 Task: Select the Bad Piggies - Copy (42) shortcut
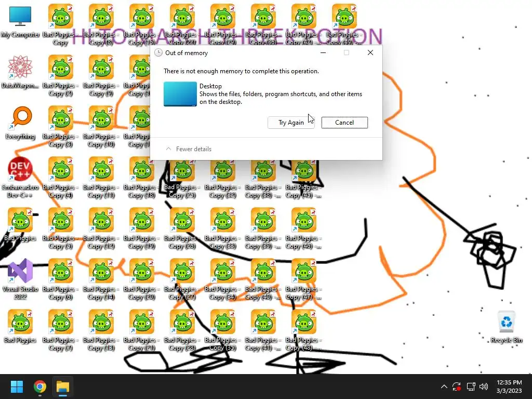coord(303,24)
